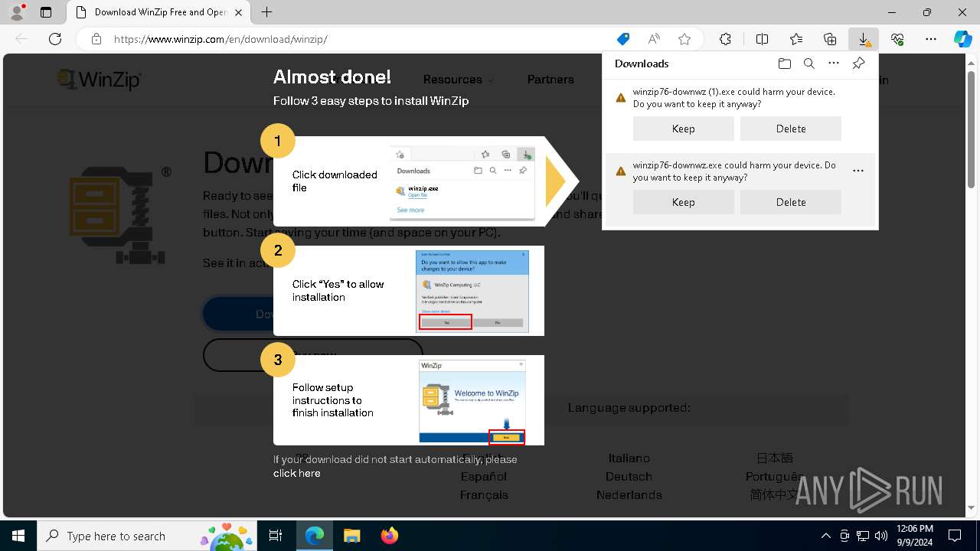Click the address bar URL field

tap(360, 39)
